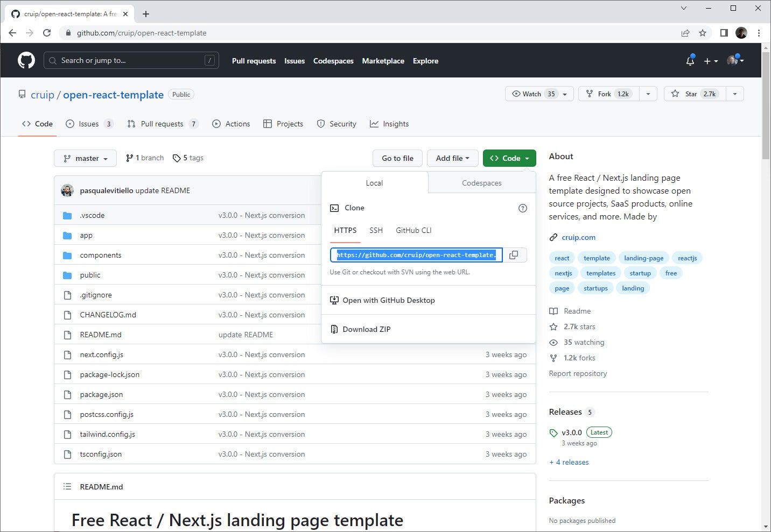The image size is (771, 532).
Task: Select the SSH clone option
Action: (376, 230)
